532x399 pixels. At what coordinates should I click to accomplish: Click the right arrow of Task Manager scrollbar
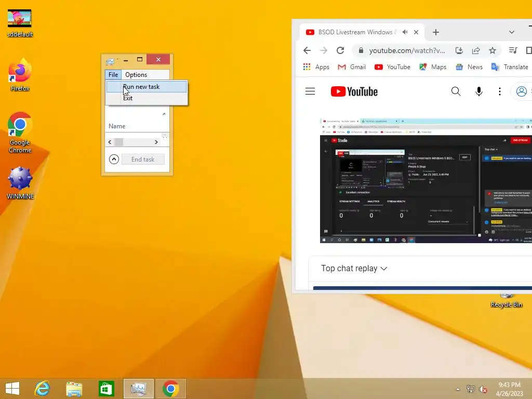pos(156,142)
